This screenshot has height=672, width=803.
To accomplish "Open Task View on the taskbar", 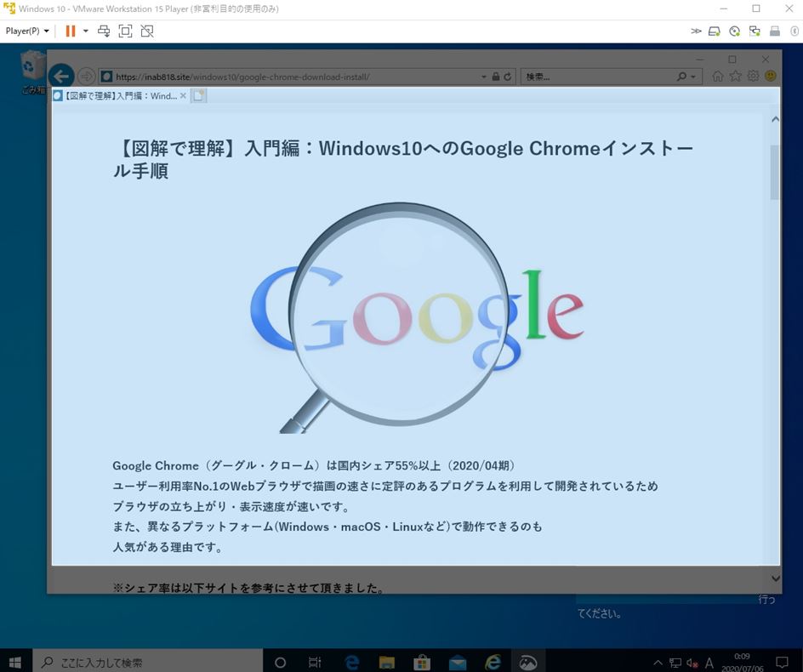I will coord(315,663).
